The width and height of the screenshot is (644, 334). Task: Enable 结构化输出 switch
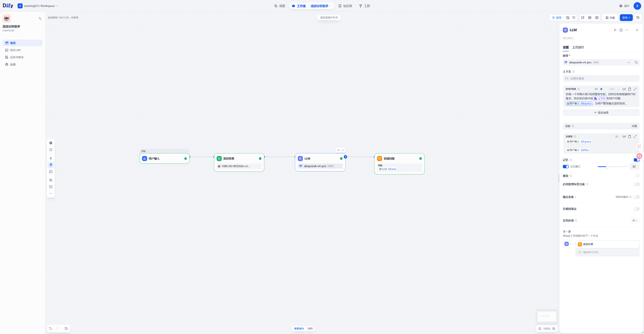pos(637,197)
